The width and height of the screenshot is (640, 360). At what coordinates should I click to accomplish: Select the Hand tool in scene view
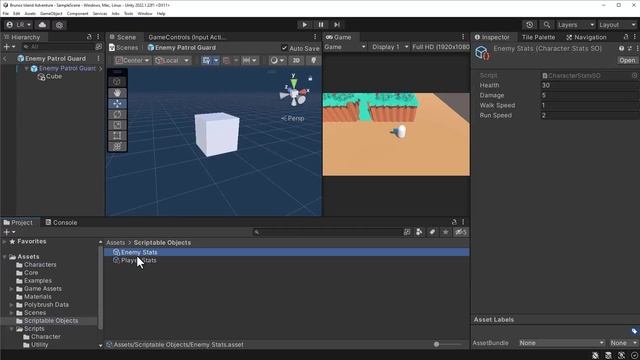[x=117, y=93]
